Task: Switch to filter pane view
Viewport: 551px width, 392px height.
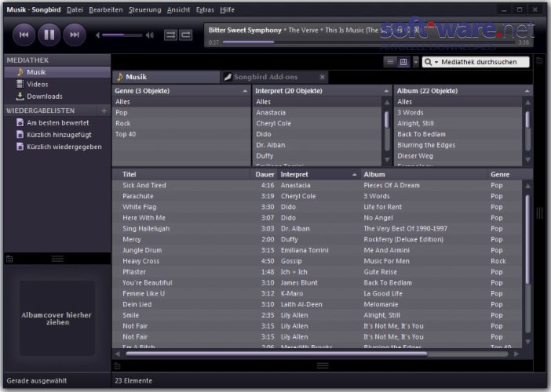Action: [x=403, y=62]
